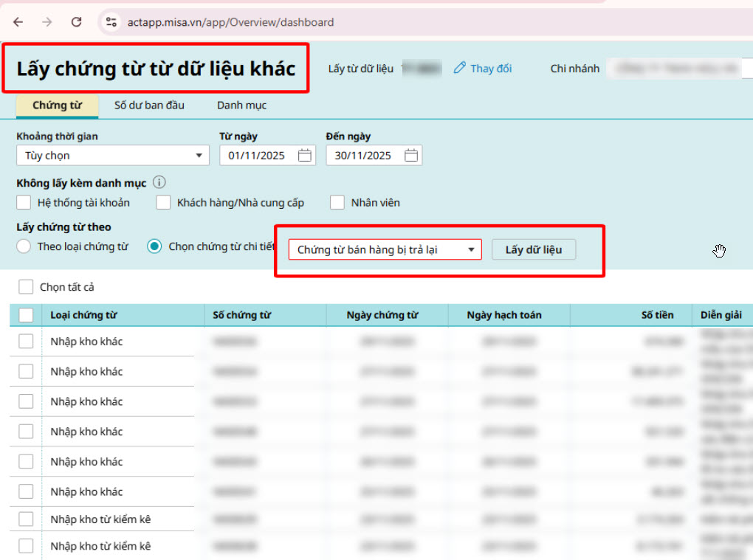This screenshot has width=753, height=560.
Task: Click info icon beside Không lấy kèm danh mục
Action: point(159,182)
